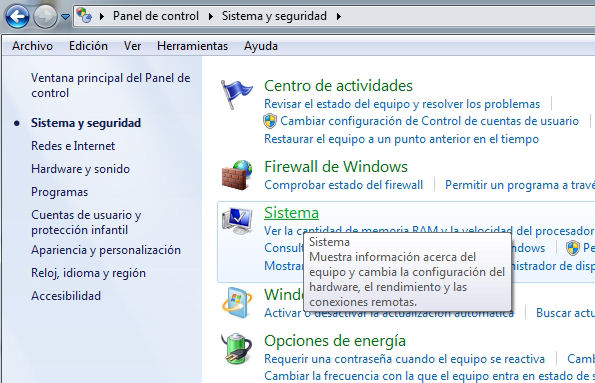Image resolution: width=595 pixels, height=383 pixels.
Task: Click Buscar actualizaciones link
Action: 565,313
